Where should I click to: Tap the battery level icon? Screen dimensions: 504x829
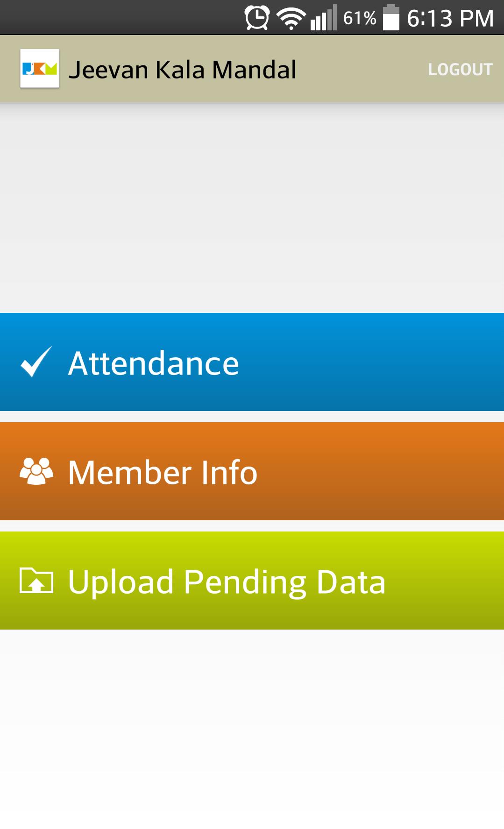pos(391,18)
